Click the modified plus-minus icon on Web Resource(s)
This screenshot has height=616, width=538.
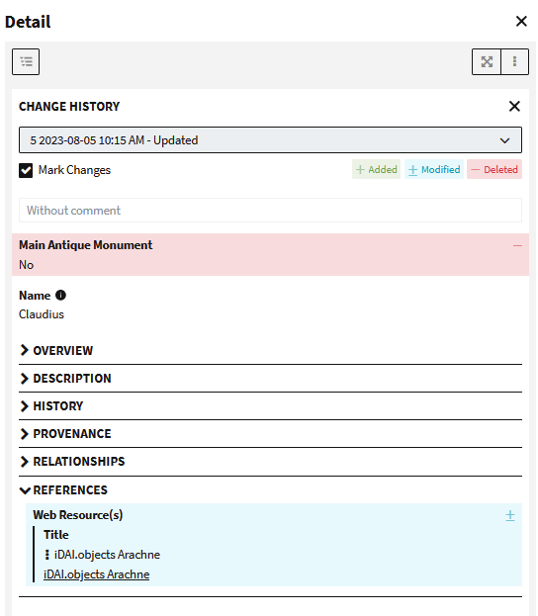click(510, 515)
